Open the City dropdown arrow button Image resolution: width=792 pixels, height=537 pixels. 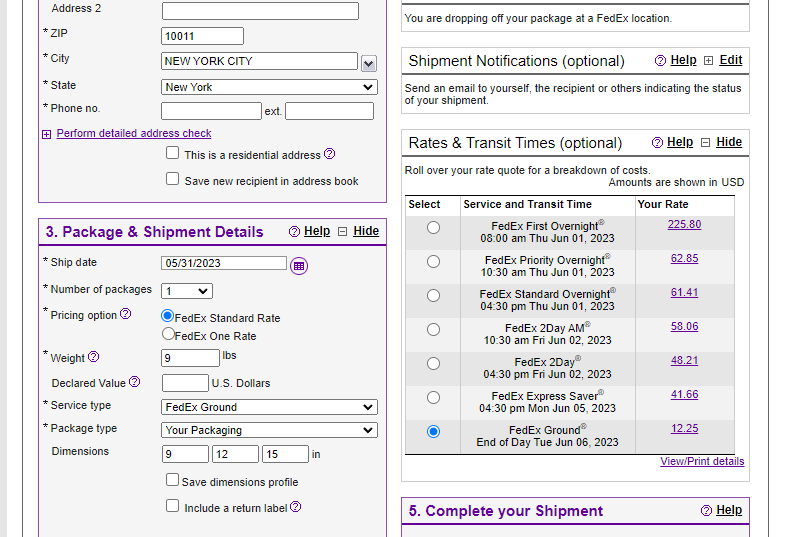coord(369,64)
